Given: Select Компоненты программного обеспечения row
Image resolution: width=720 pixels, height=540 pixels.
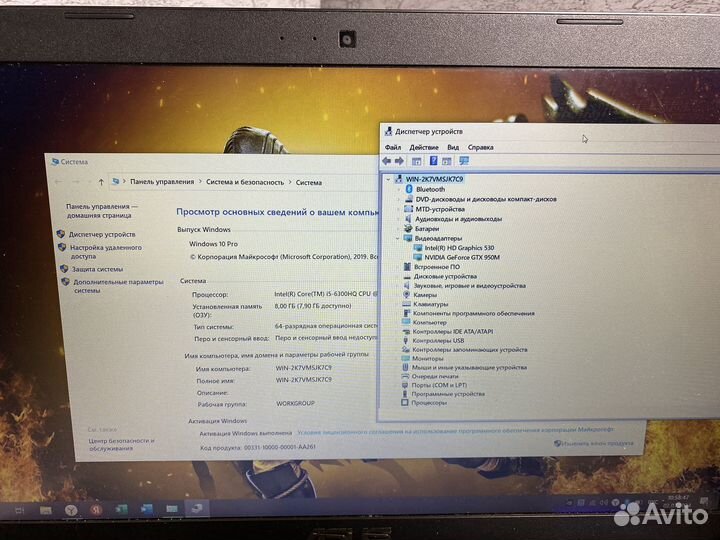Looking at the screenshot, I should coord(473,313).
